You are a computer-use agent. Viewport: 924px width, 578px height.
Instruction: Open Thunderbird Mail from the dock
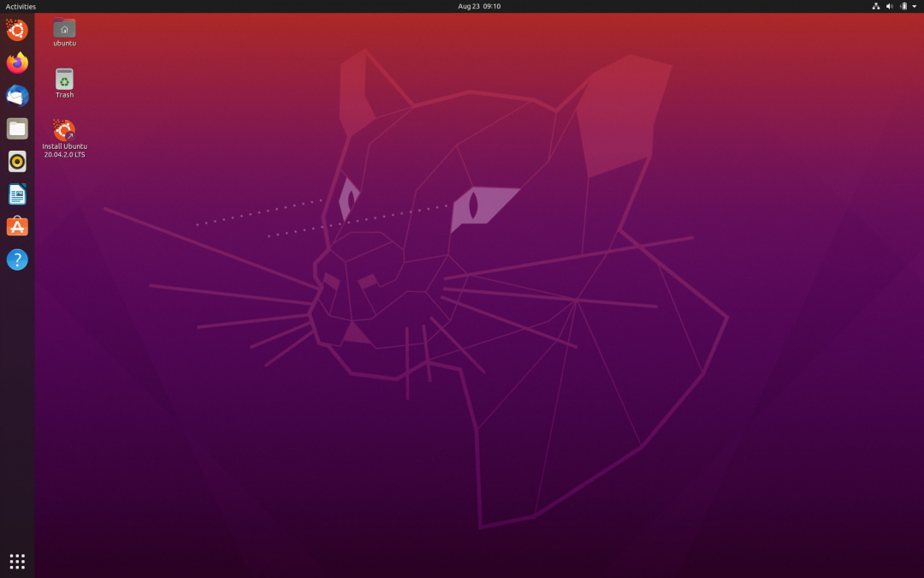click(x=17, y=96)
